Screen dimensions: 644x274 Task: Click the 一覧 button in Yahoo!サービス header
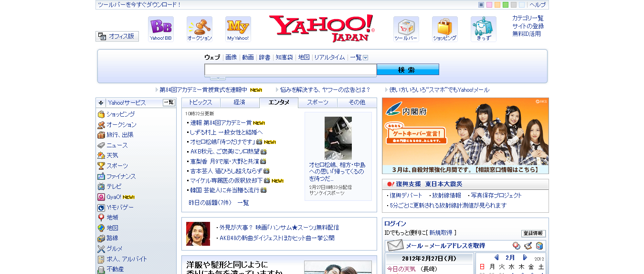click(x=169, y=103)
